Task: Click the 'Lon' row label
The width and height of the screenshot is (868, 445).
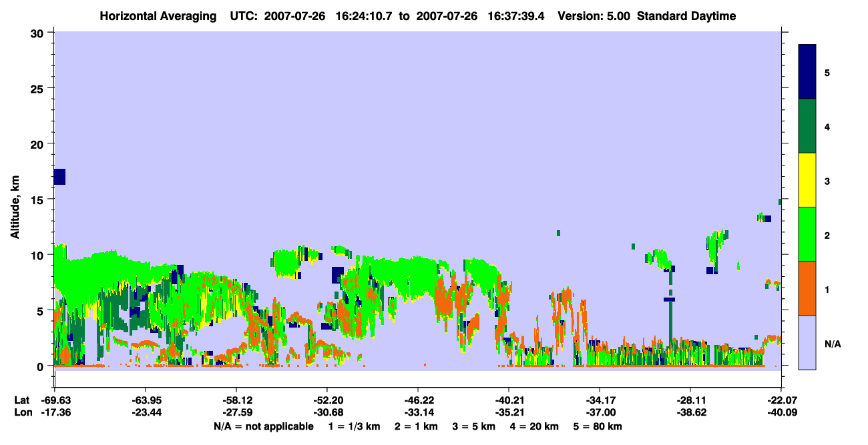Action: pyautogui.click(x=22, y=413)
